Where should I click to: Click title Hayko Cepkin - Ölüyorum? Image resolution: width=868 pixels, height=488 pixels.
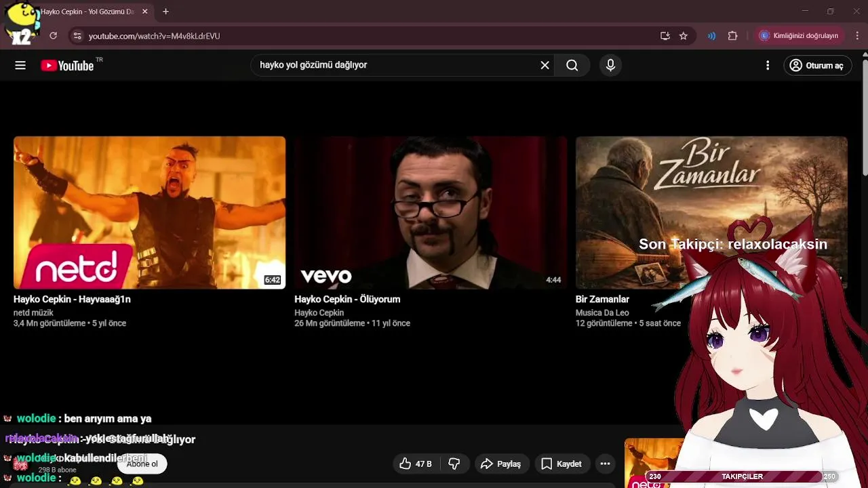(x=347, y=299)
